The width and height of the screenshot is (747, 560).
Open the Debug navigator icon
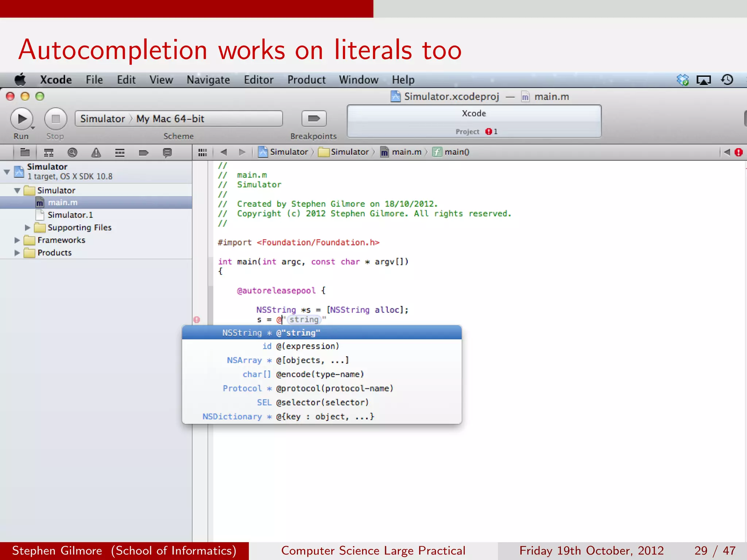point(120,152)
